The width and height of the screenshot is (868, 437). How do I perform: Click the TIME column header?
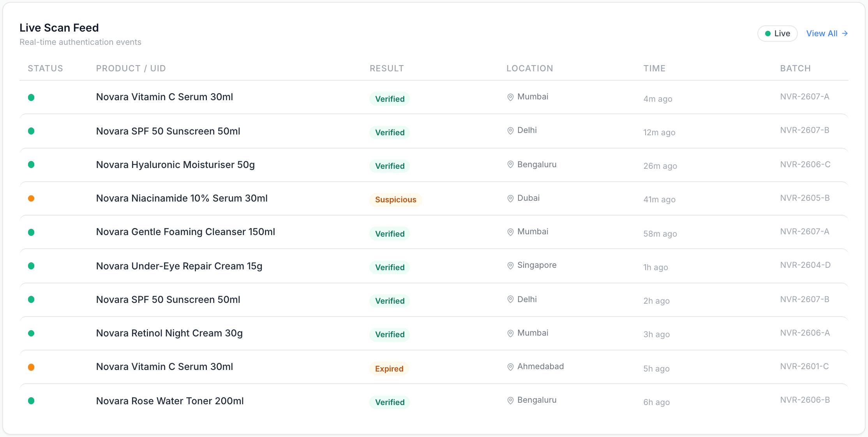click(655, 68)
